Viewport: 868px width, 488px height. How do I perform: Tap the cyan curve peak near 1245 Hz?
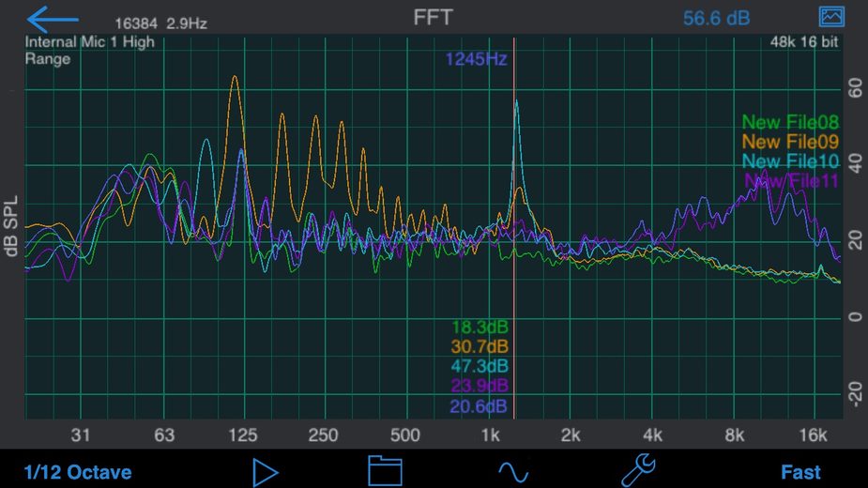pos(516,101)
